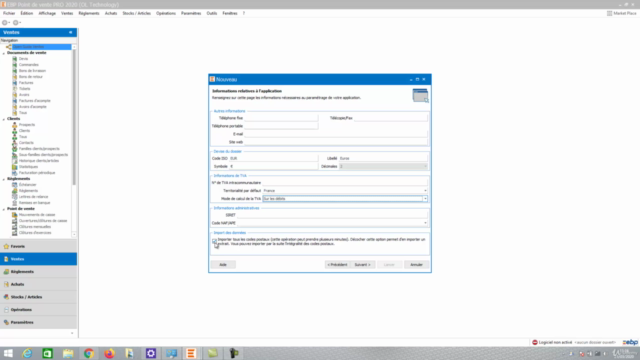Open the Opérations menu in menu bar
The height and width of the screenshot is (360, 640).
click(x=166, y=13)
